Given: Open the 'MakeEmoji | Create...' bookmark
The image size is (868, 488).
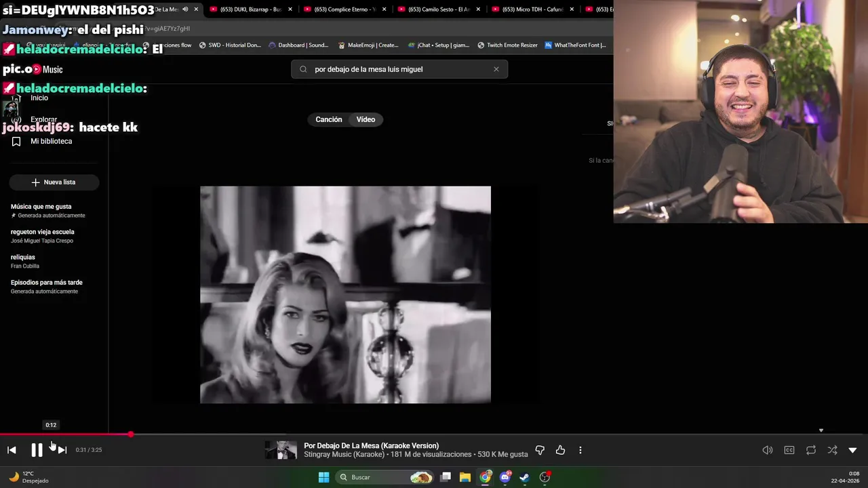Looking at the screenshot, I should click(x=368, y=45).
